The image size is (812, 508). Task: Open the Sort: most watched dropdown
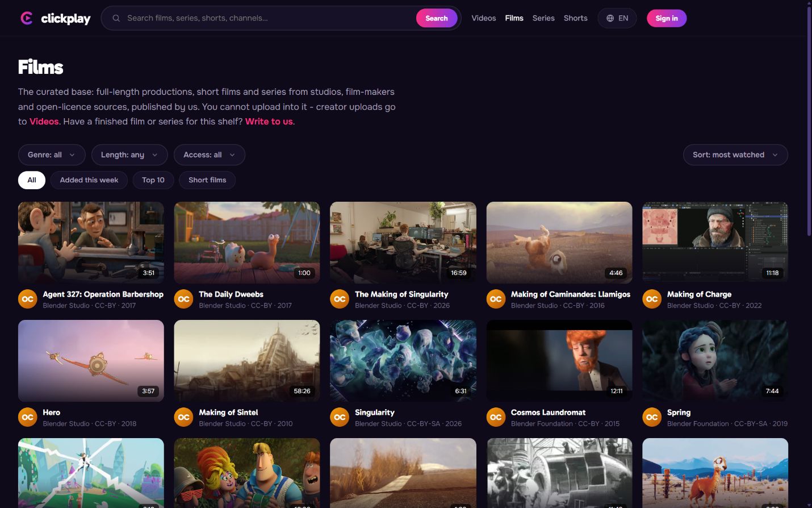735,155
